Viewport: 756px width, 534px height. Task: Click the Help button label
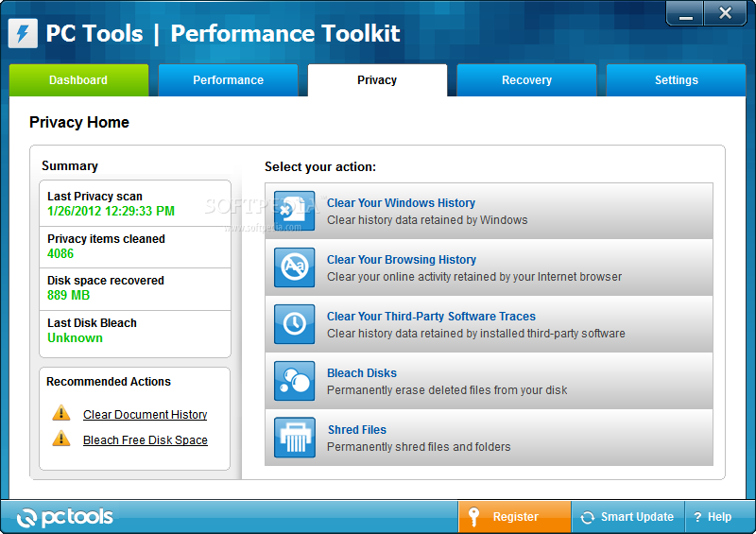719,517
